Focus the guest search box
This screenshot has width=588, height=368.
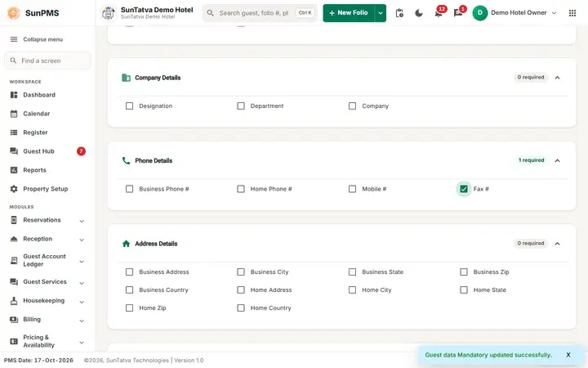click(260, 13)
